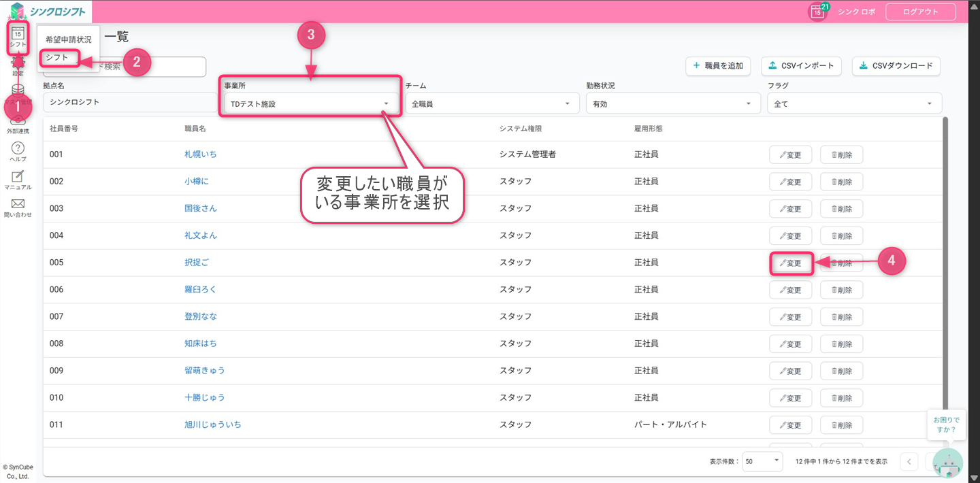The width and height of the screenshot is (980, 483).
Task: Open staff link 国後さん
Action: tap(201, 209)
